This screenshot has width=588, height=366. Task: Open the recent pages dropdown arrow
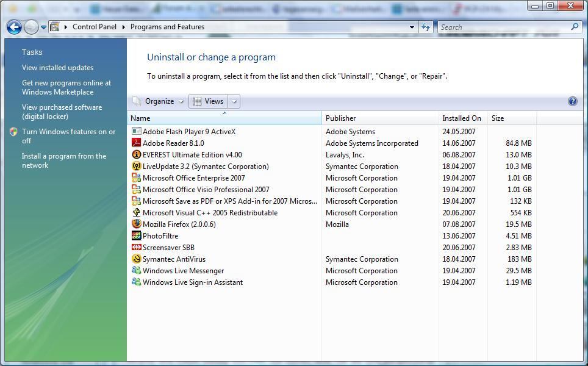point(43,27)
